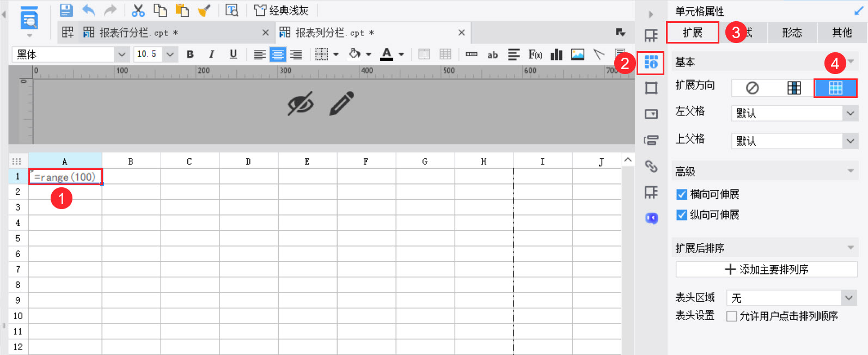Copy the selected cell contents

[160, 10]
